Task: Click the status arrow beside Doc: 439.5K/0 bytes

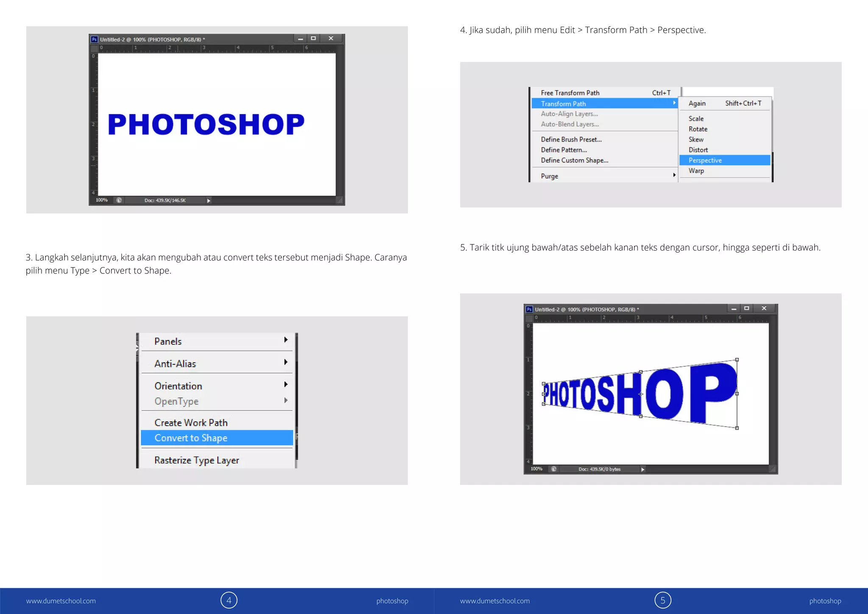Action: [x=643, y=469]
